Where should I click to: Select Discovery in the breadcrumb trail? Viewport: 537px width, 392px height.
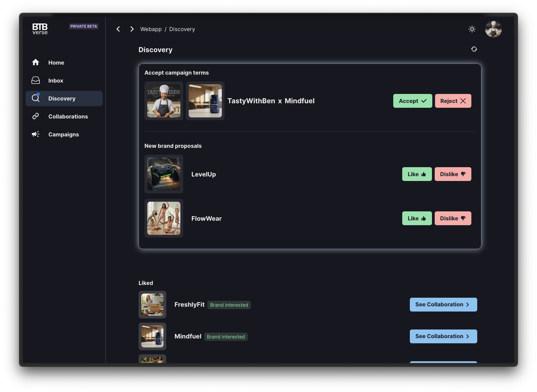pos(182,29)
